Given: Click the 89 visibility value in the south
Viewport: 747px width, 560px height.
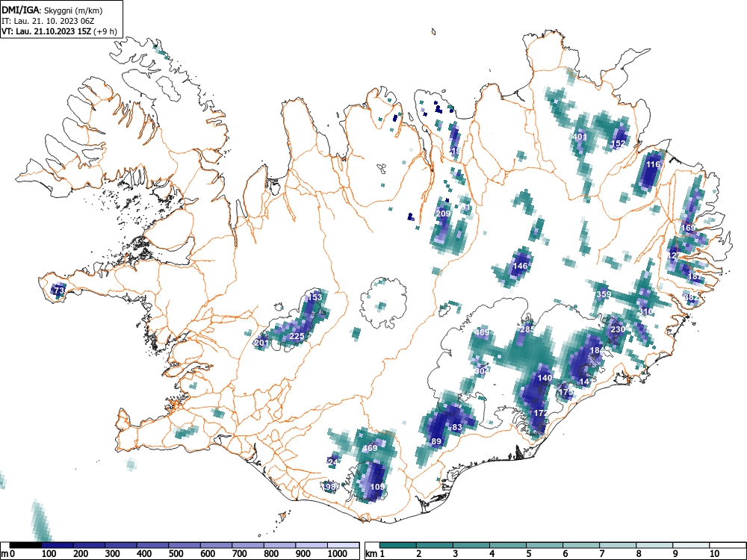Looking at the screenshot, I should pyautogui.click(x=436, y=441).
